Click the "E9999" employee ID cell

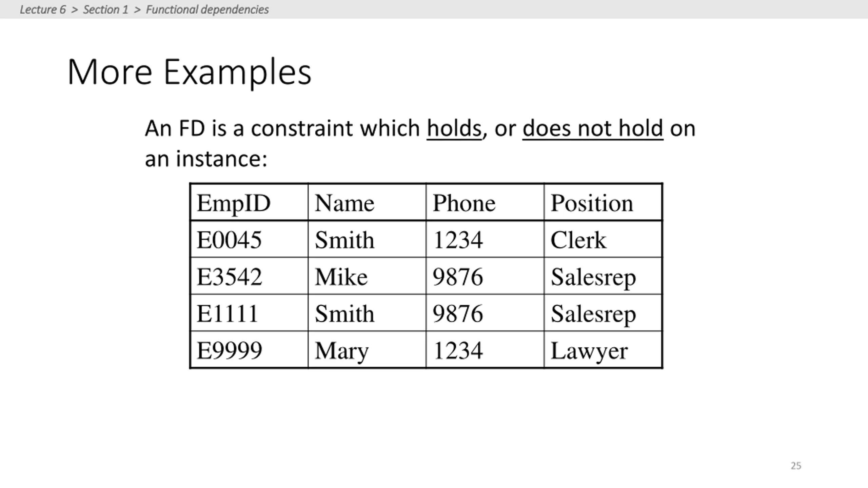[x=229, y=350]
